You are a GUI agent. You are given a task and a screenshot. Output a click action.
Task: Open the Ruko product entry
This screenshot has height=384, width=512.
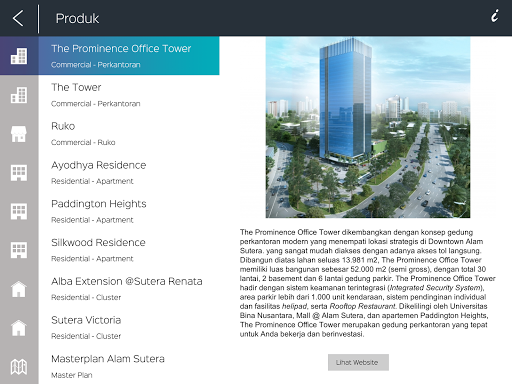[x=129, y=133]
